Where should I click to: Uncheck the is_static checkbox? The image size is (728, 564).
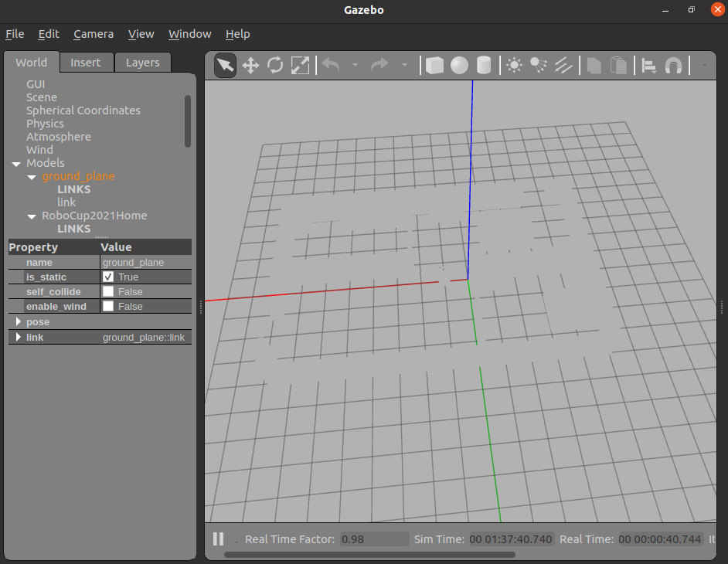[x=108, y=277]
